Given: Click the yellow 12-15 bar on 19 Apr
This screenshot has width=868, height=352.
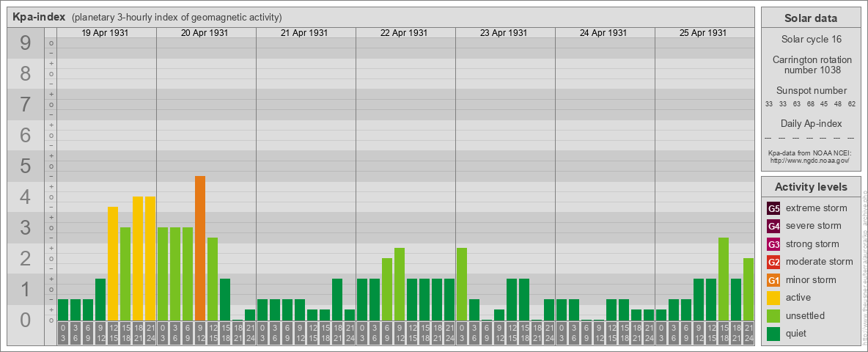Looking at the screenshot, I should 113,264.
